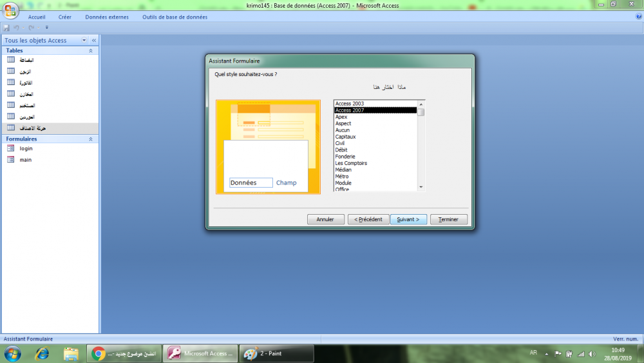Choose the Aspect style

pos(375,123)
